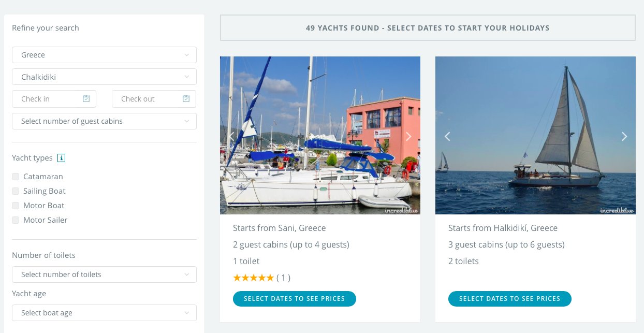
Task: Show next photo of Halkidikí yacht
Action: tap(624, 136)
